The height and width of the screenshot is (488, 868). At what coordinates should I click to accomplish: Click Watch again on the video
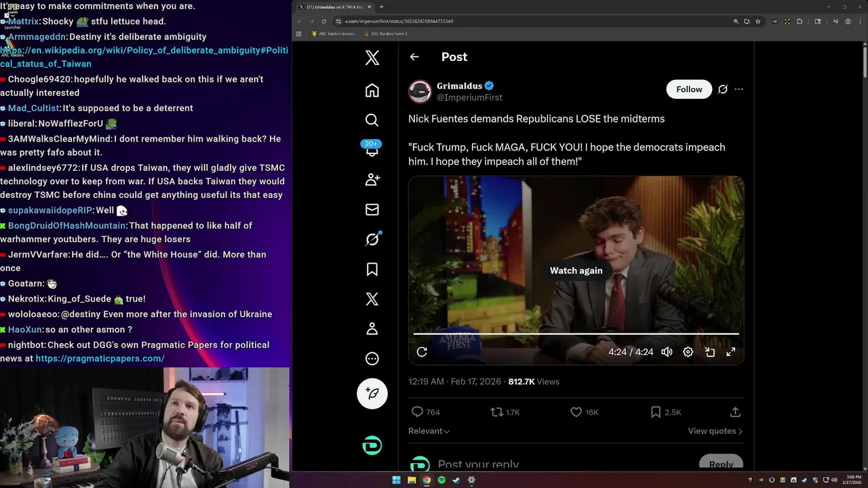[576, 270]
